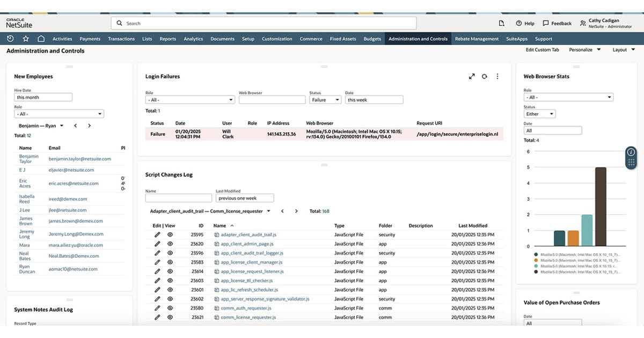Viewport: 644px width, 338px height.
Task: Expand Login Failures to full screen
Action: (x=472, y=76)
